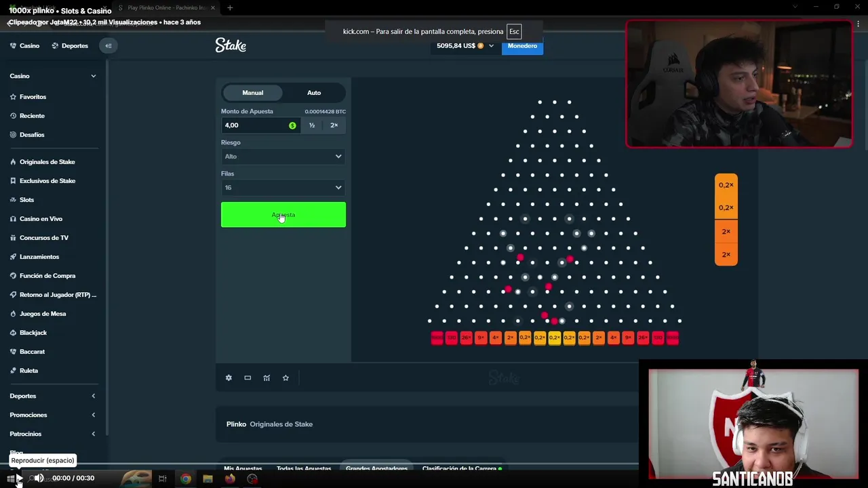Open Mis Apuestas tab
Viewport: 868px width, 488px height.
tap(243, 468)
